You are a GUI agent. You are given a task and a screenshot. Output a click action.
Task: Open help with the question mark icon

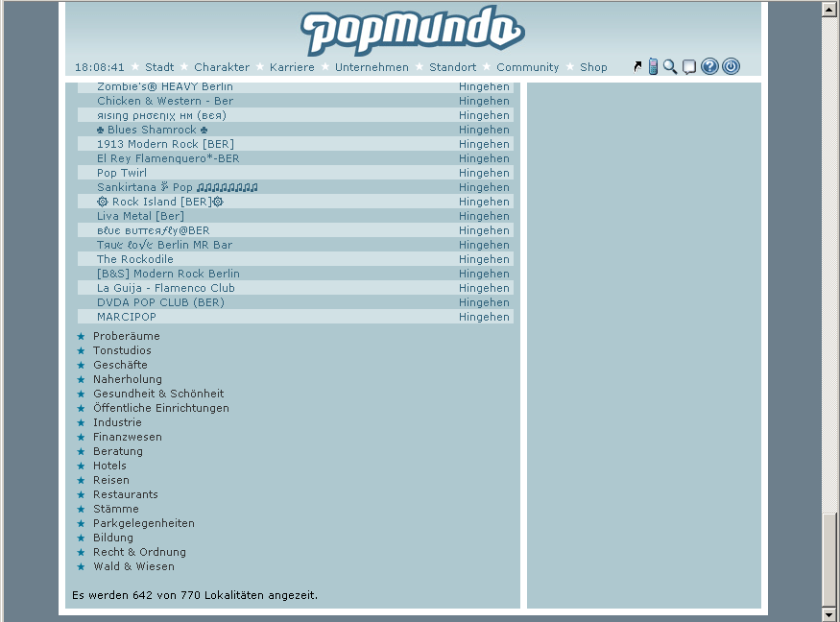709,66
